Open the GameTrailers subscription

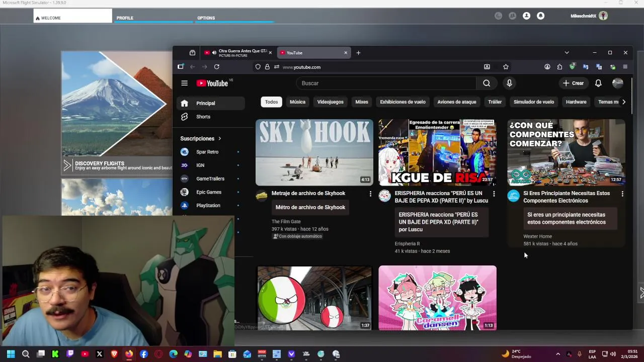[211, 178]
